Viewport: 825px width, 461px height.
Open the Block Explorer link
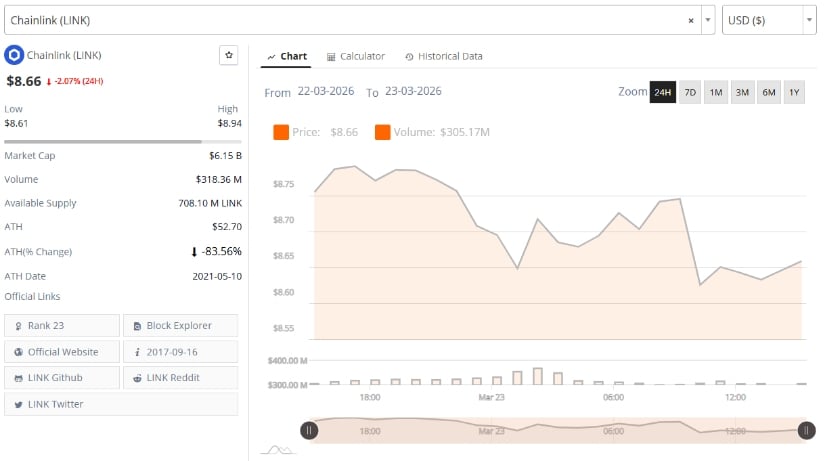180,326
